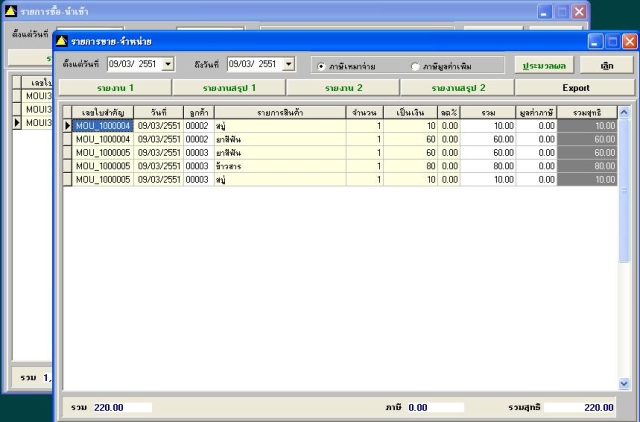The height and width of the screenshot is (422, 640).
Task: Minimize the รายการขาย-จำหน่าย window
Action: pyautogui.click(x=594, y=42)
